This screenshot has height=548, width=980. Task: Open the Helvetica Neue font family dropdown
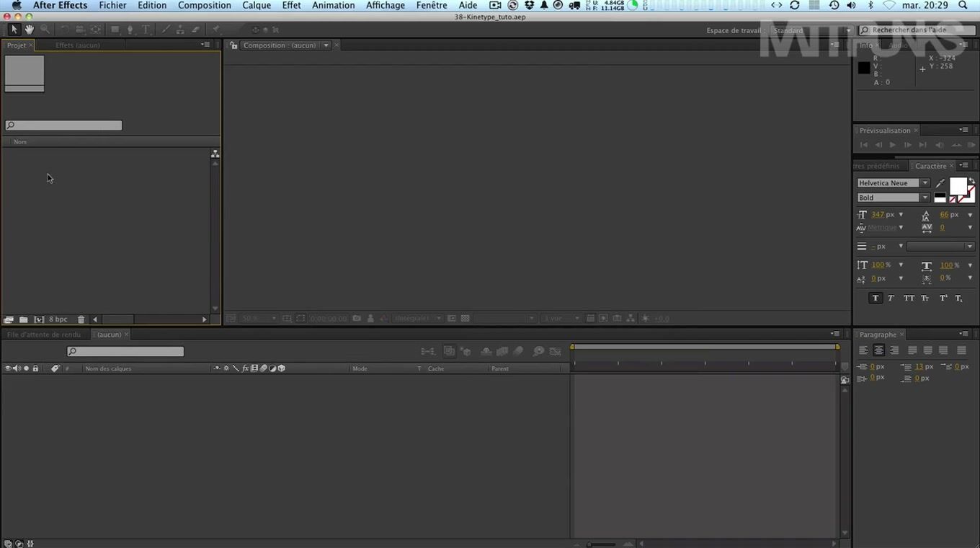pyautogui.click(x=894, y=183)
